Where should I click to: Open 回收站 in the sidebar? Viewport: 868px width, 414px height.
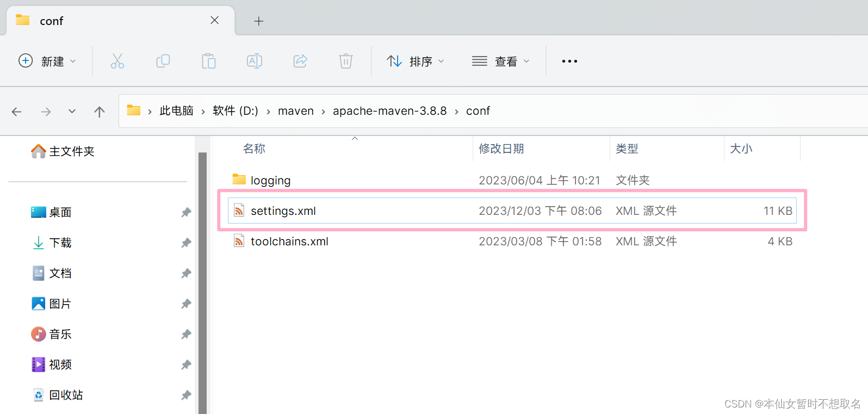[57, 395]
